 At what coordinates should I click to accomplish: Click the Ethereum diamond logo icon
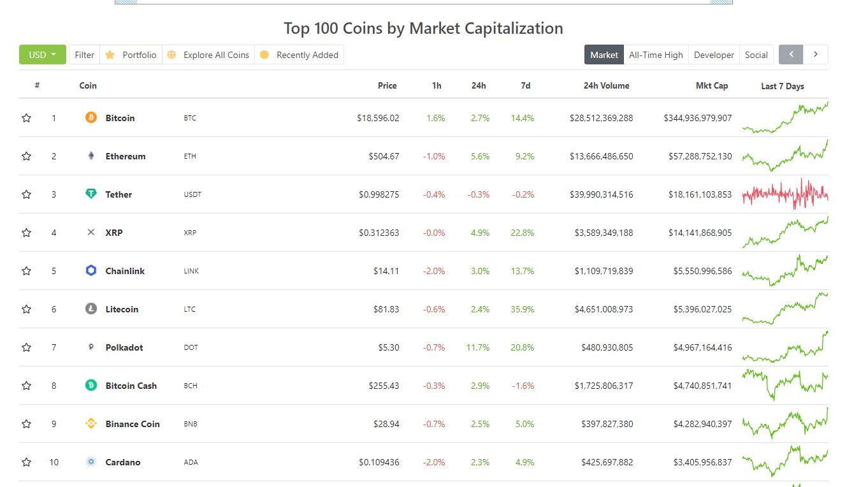pos(91,156)
